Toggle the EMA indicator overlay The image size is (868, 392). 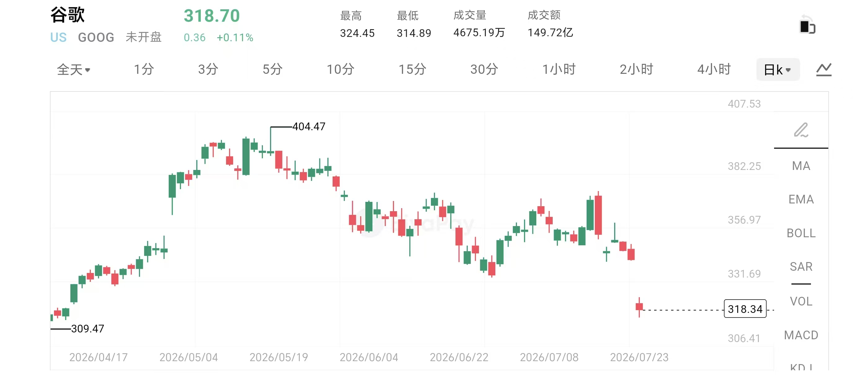tap(801, 199)
